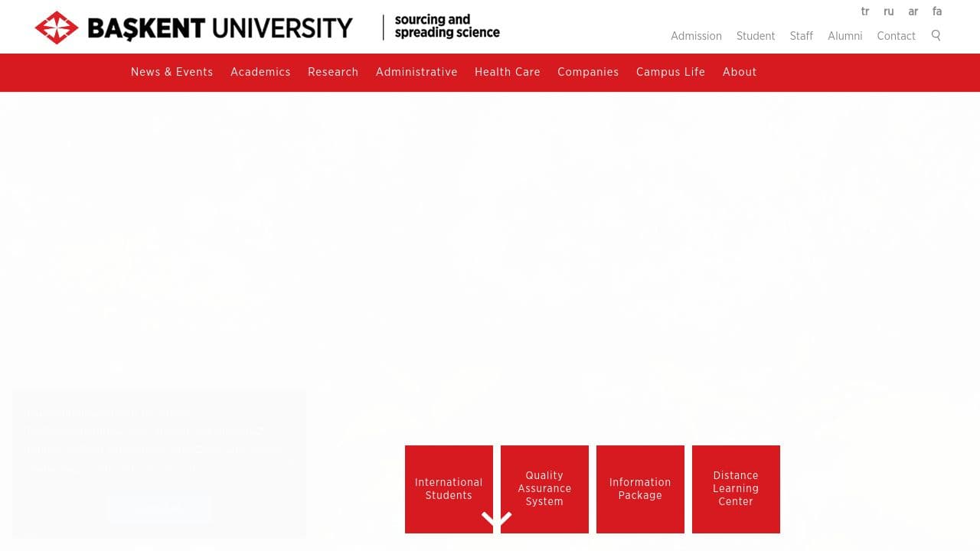Click the 'International Students' red card

coord(449,489)
